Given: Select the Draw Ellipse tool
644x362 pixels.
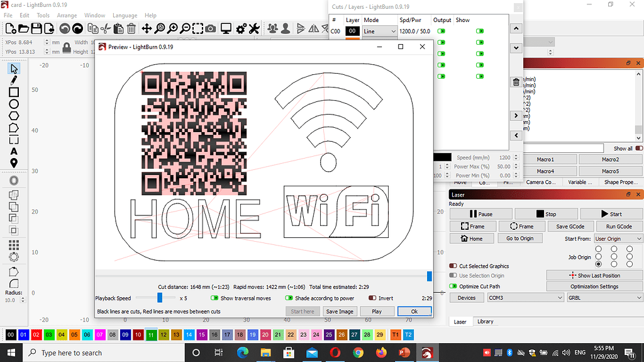Looking at the screenshot, I should 13,104.
